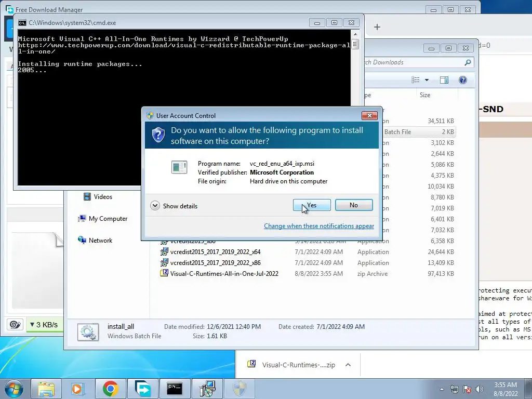Open My Computer in navigation pane
Screen dimensions: 532x399
(x=103, y=219)
